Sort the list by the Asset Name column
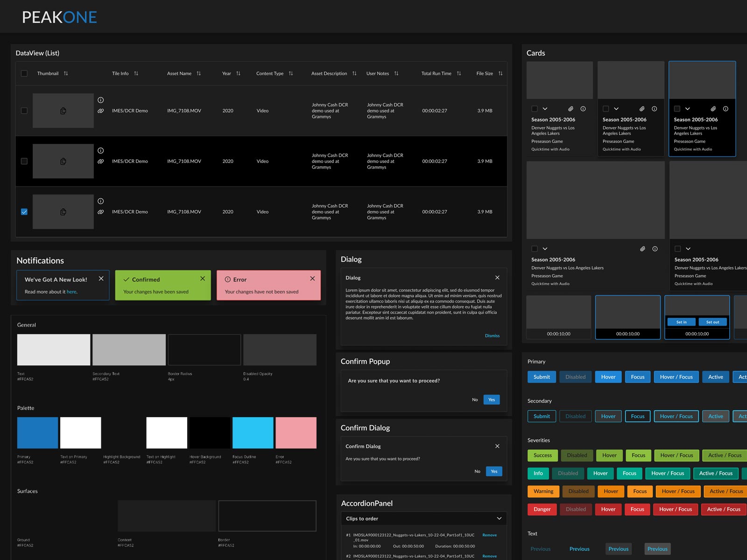Image resolution: width=747 pixels, height=560 pixels. (x=198, y=73)
